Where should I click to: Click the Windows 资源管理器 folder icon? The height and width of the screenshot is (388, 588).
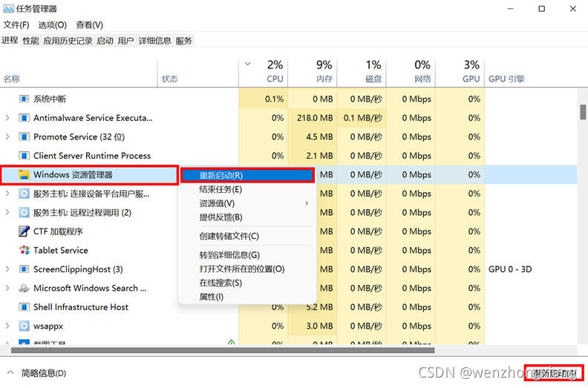point(24,174)
